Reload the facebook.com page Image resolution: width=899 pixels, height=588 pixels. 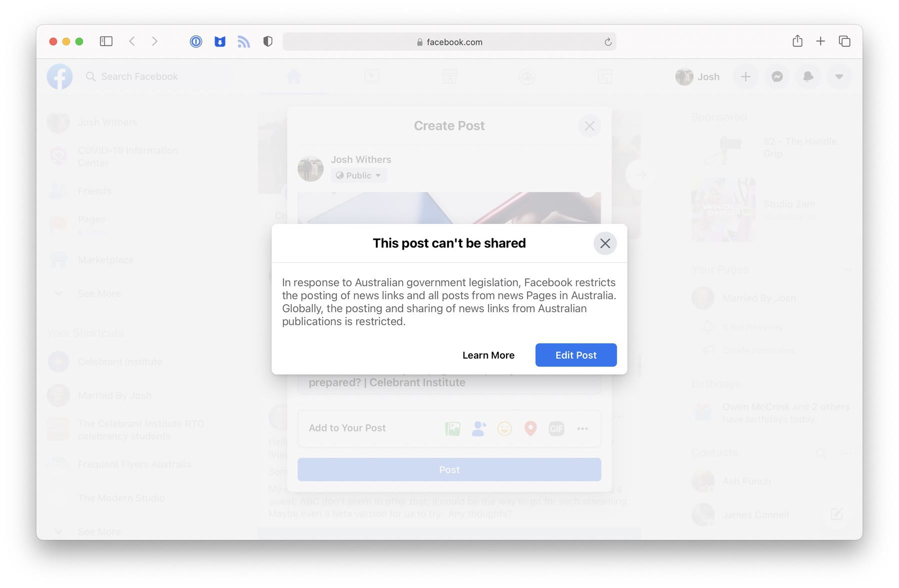(x=608, y=42)
